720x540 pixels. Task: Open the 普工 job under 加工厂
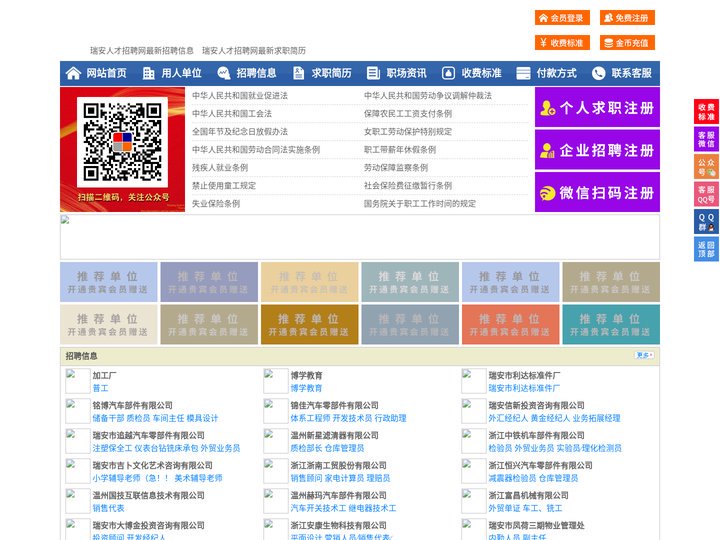pyautogui.click(x=100, y=388)
